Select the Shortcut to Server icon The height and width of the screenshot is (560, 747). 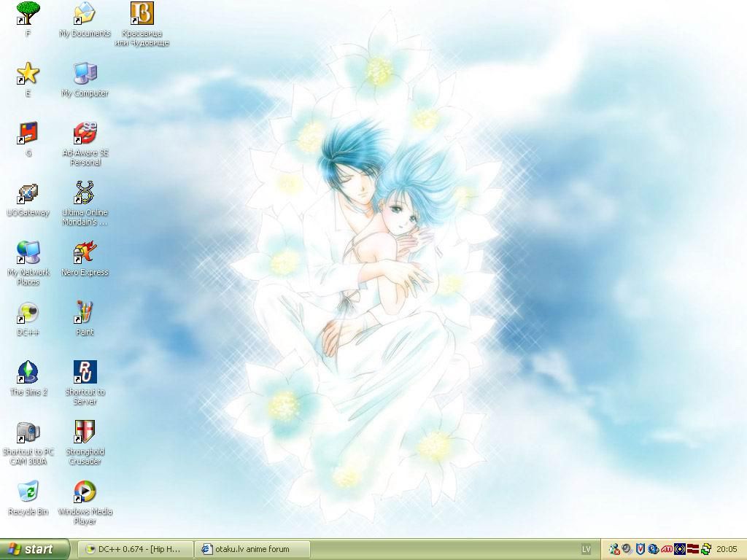[85, 372]
